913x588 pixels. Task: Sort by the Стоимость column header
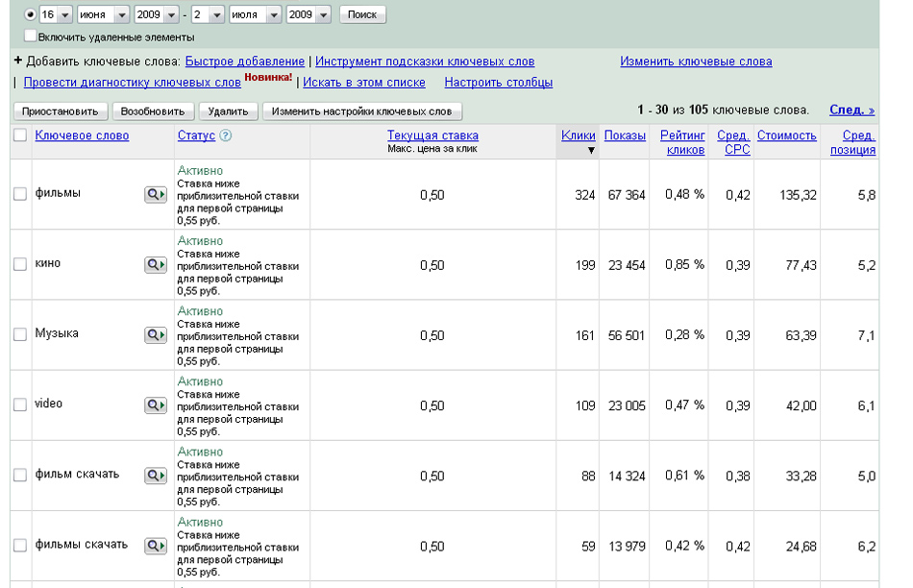(787, 135)
